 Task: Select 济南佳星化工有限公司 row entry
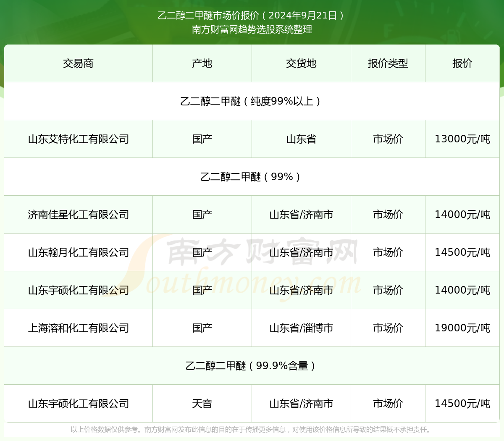[78, 215]
